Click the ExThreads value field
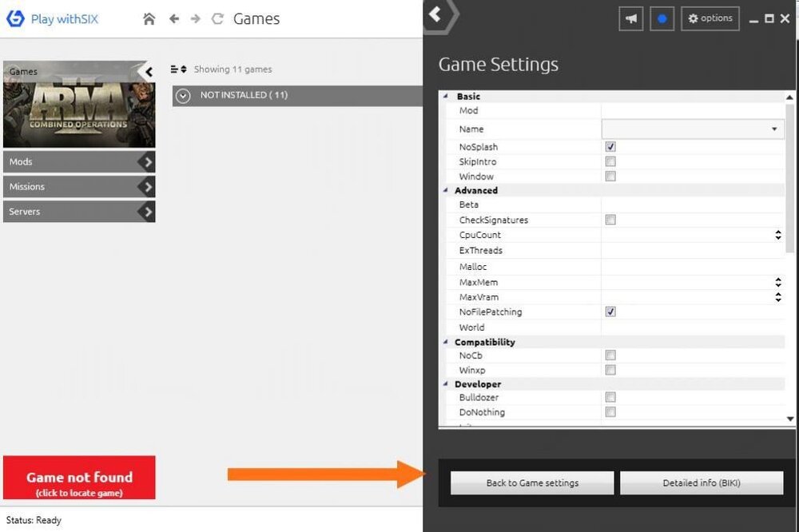The height and width of the screenshot is (532, 799). (693, 251)
